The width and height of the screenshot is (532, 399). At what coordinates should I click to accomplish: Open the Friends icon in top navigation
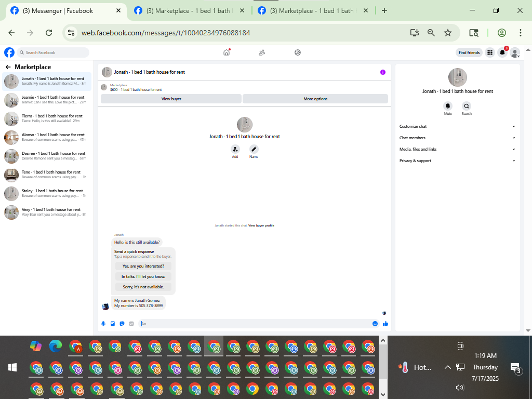(x=262, y=52)
